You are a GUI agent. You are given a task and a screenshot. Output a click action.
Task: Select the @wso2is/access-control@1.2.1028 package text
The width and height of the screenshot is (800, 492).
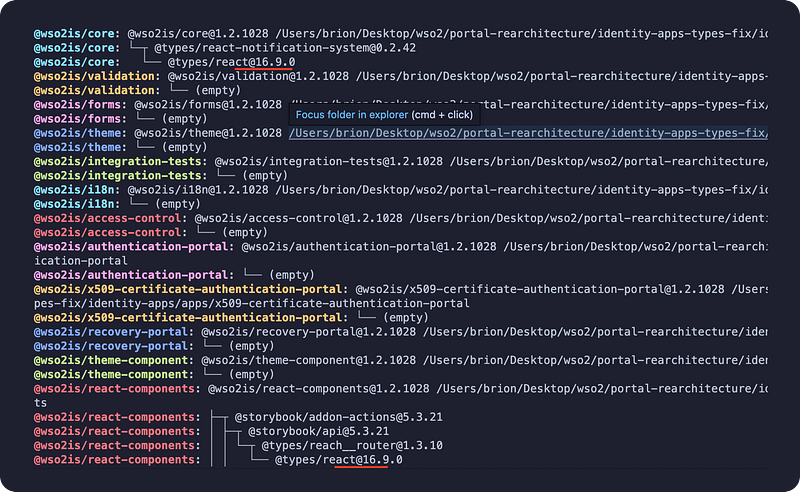point(298,218)
